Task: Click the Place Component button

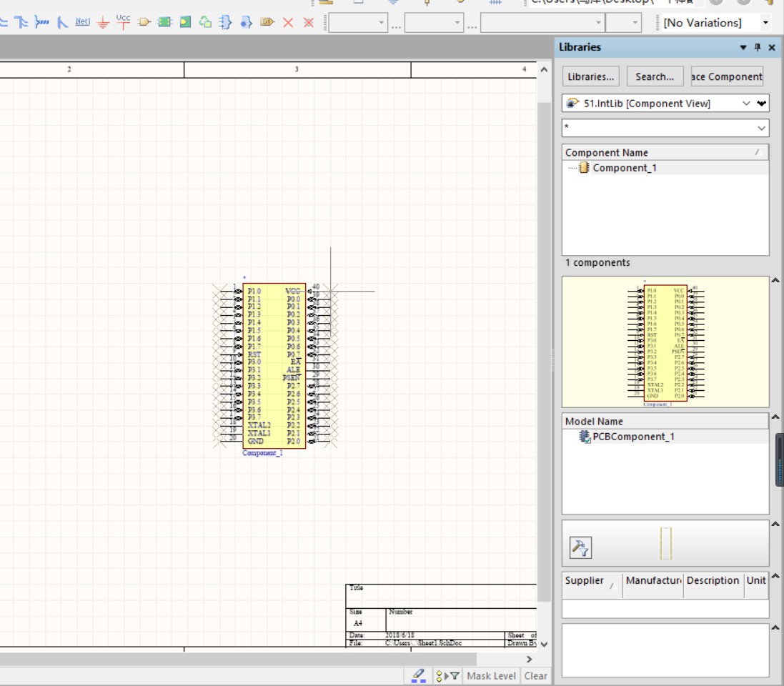Action: (727, 76)
